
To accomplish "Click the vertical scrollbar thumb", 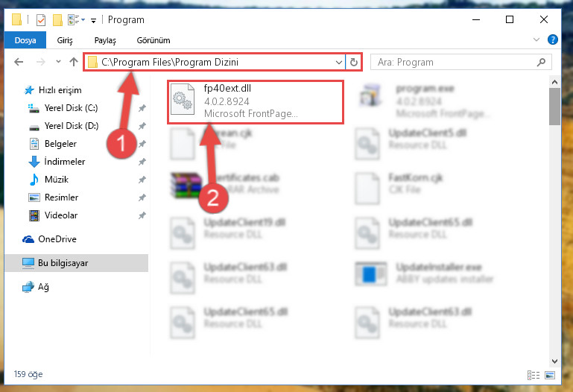I will tap(554, 107).
